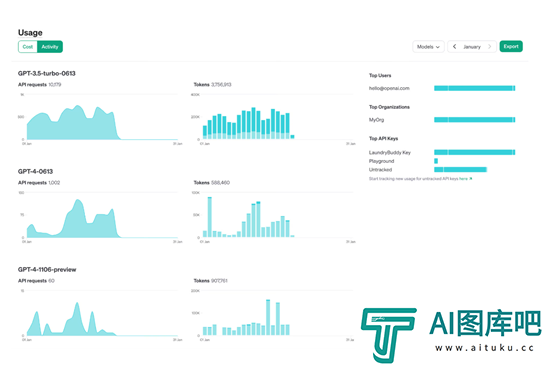Select the GPT-4-0613 model heading

pyautogui.click(x=35, y=171)
